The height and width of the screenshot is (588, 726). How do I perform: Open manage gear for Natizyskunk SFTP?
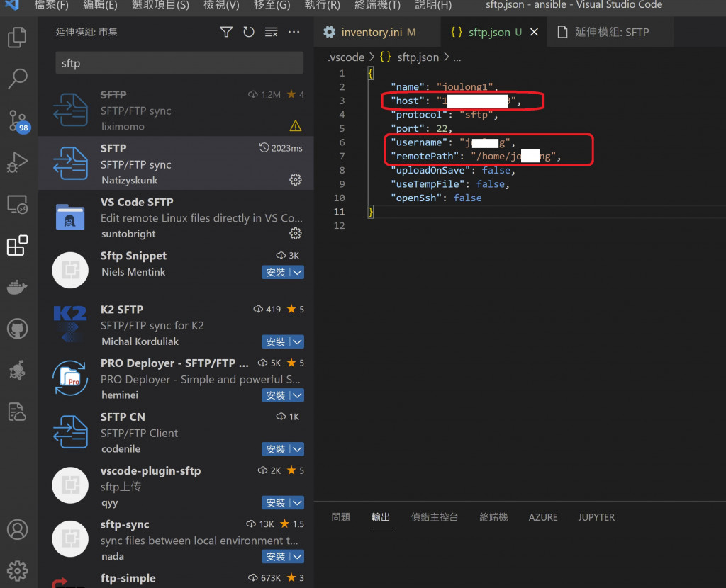pos(296,179)
